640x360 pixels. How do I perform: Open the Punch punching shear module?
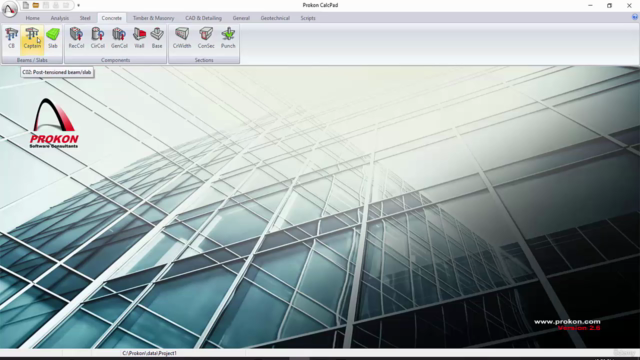coord(228,38)
